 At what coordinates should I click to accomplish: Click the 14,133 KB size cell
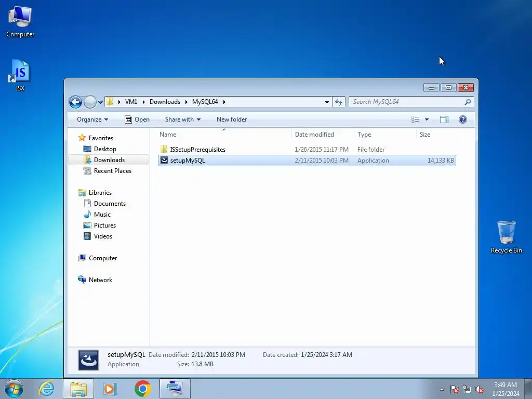(441, 161)
